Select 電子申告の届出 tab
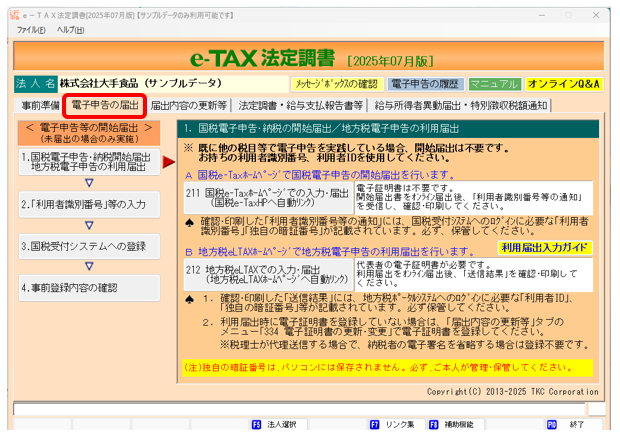 click(106, 105)
